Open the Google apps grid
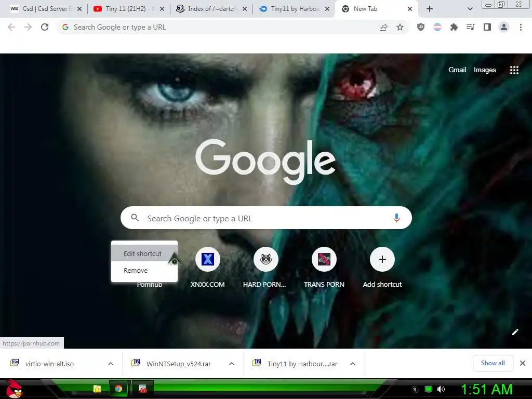The height and width of the screenshot is (399, 532). [x=514, y=70]
